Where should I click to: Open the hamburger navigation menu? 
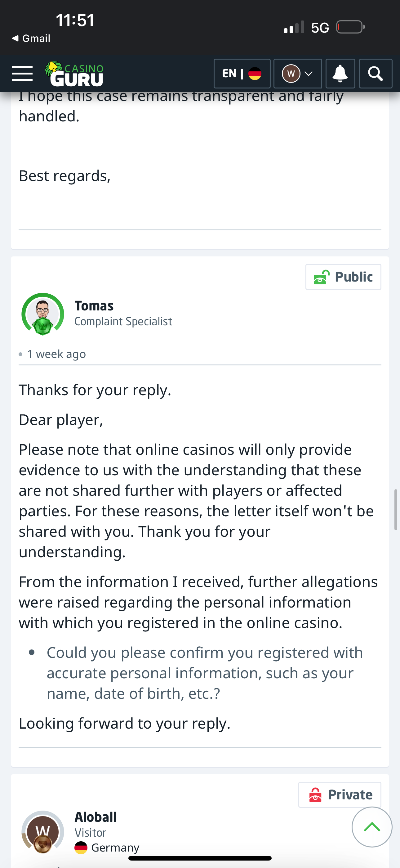pos(22,74)
